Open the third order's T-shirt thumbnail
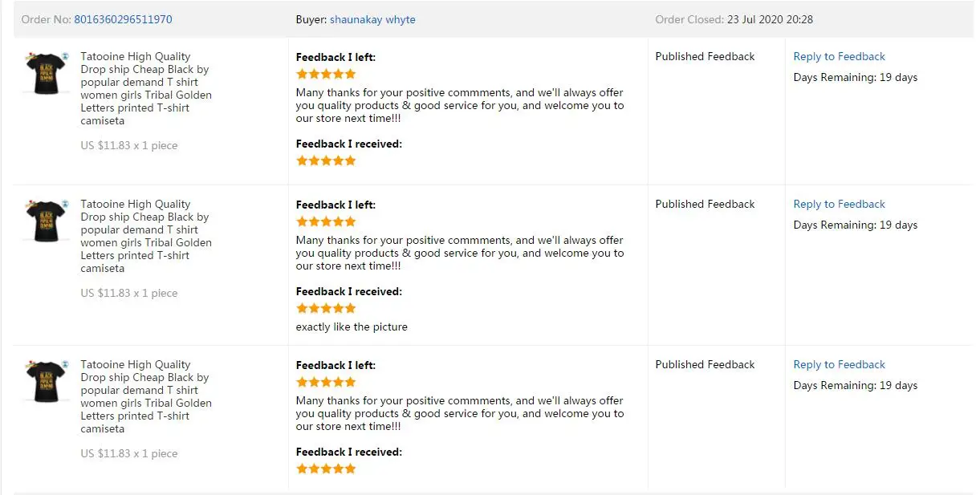Viewport: 980px width, 495px height. coord(45,381)
